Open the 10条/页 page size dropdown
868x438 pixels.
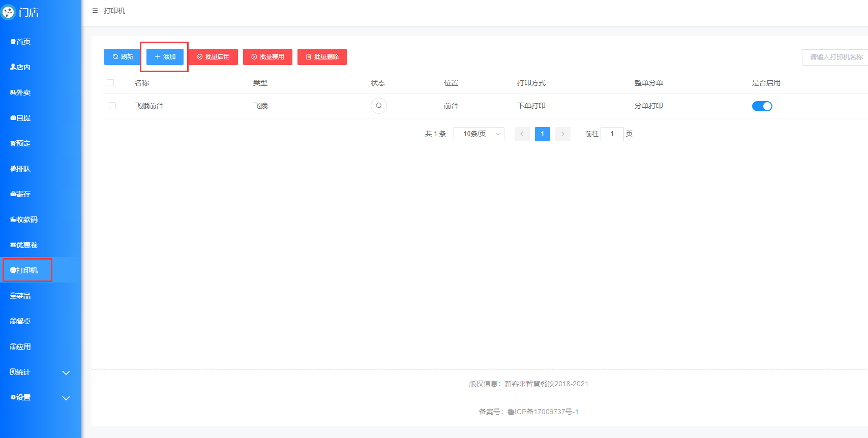coord(478,134)
